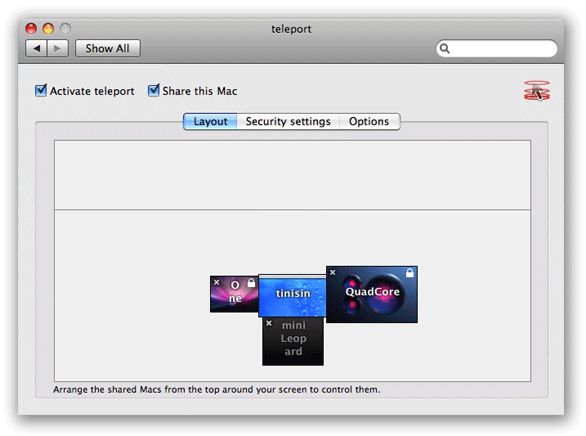
Task: Select the mini Leopard screen thumbnail
Action: 293,341
